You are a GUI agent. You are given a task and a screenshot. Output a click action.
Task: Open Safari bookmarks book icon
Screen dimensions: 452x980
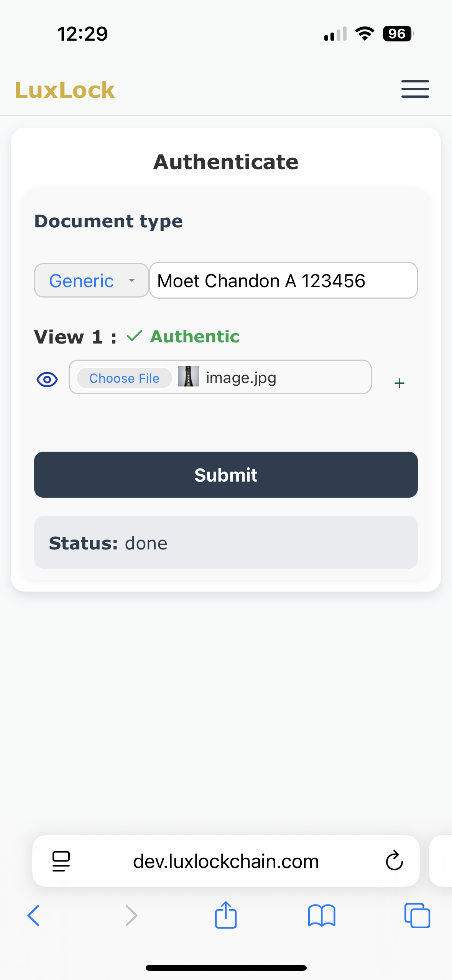click(x=322, y=916)
